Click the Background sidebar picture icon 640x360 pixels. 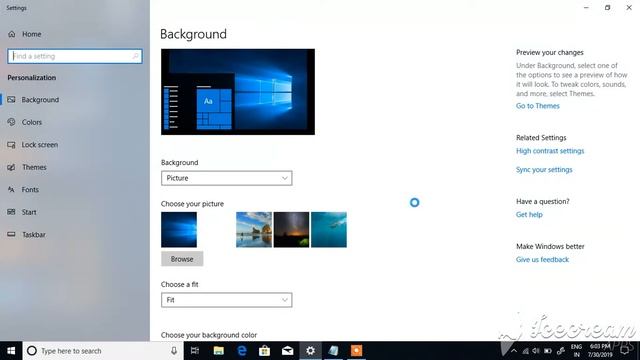11,100
